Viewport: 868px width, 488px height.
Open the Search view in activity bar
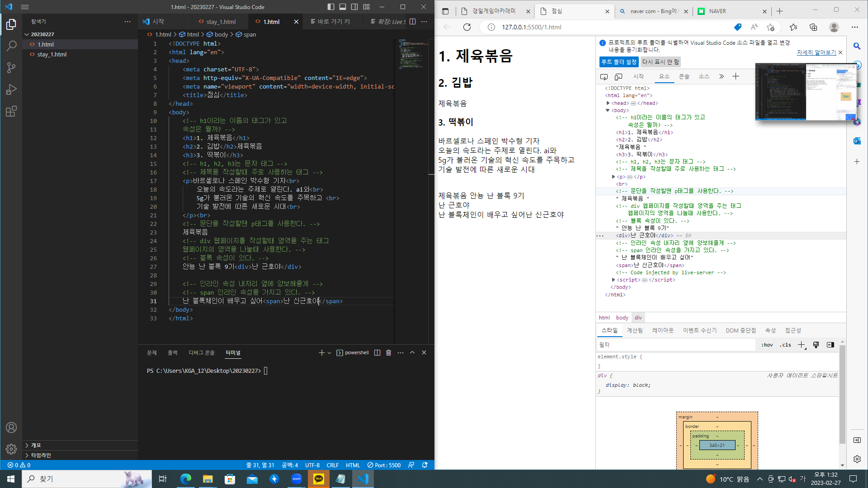click(x=11, y=46)
